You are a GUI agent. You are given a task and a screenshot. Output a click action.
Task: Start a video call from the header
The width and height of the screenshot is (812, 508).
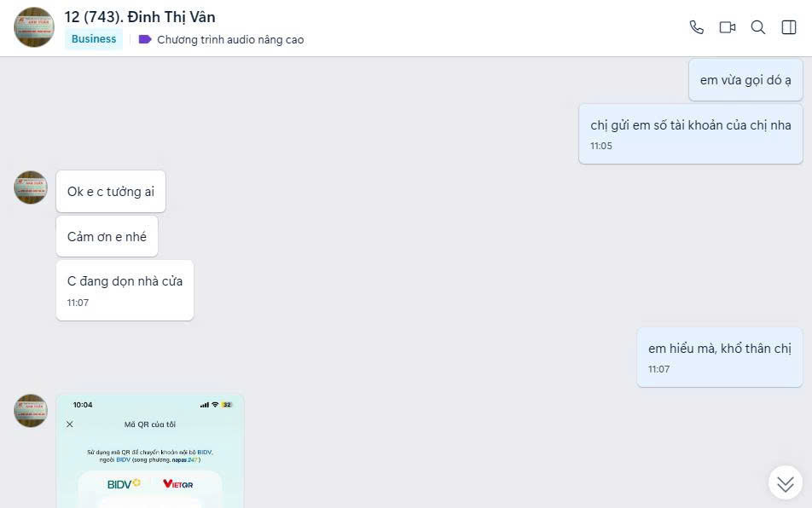click(x=727, y=27)
